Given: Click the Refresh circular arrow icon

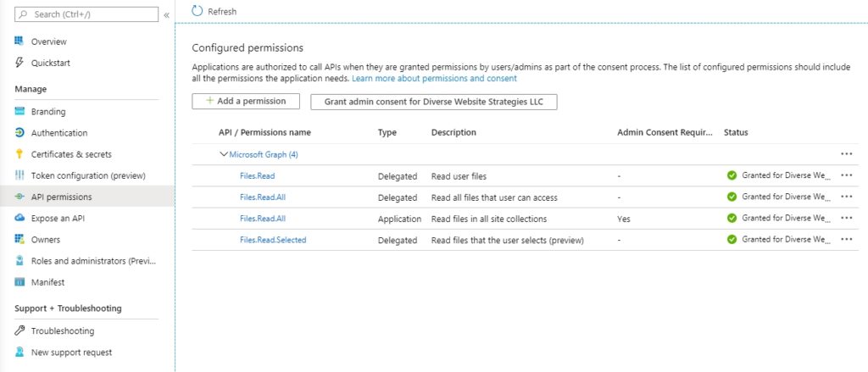Looking at the screenshot, I should 197,10.
